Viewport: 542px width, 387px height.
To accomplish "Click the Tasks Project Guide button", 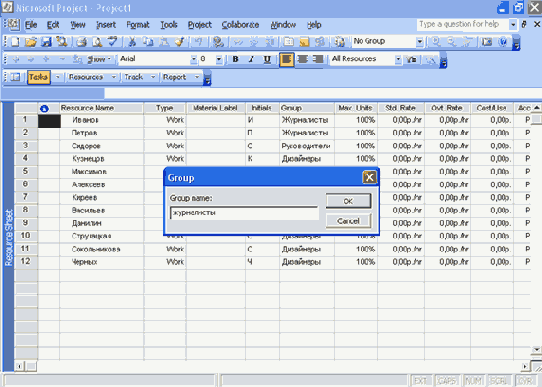I will tap(39, 77).
